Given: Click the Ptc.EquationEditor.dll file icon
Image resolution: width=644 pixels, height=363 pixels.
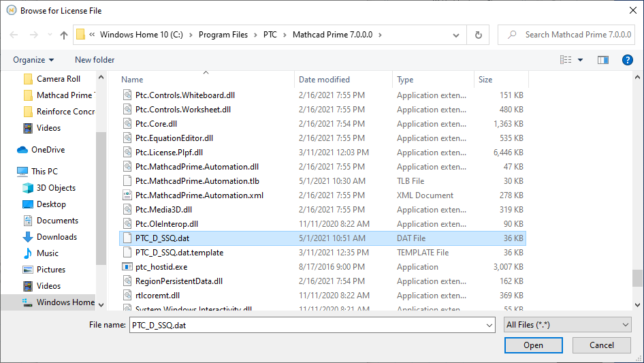Looking at the screenshot, I should [x=127, y=138].
